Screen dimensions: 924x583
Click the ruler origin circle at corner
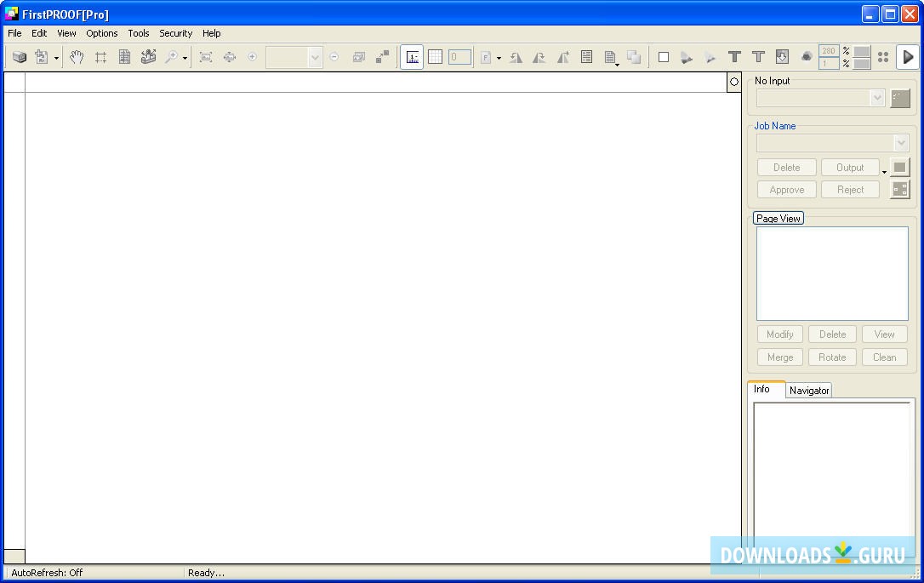(x=733, y=82)
